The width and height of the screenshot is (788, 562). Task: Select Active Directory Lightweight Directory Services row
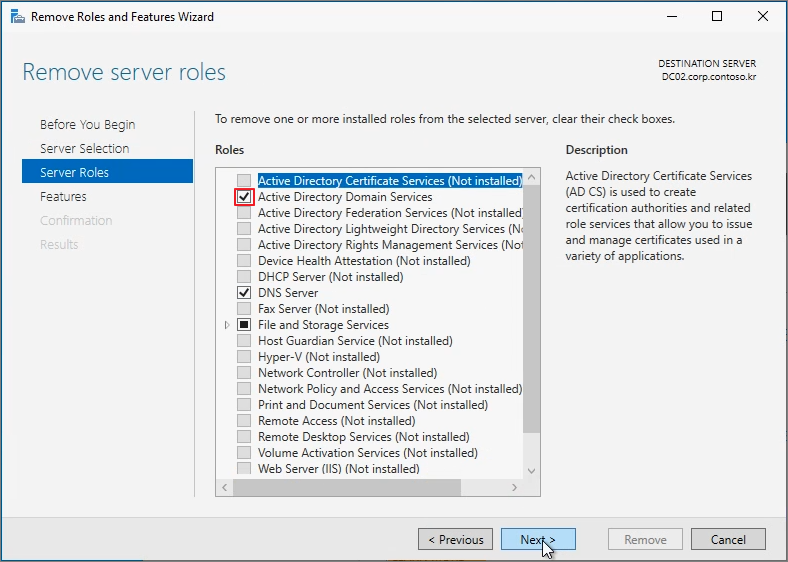pos(390,229)
